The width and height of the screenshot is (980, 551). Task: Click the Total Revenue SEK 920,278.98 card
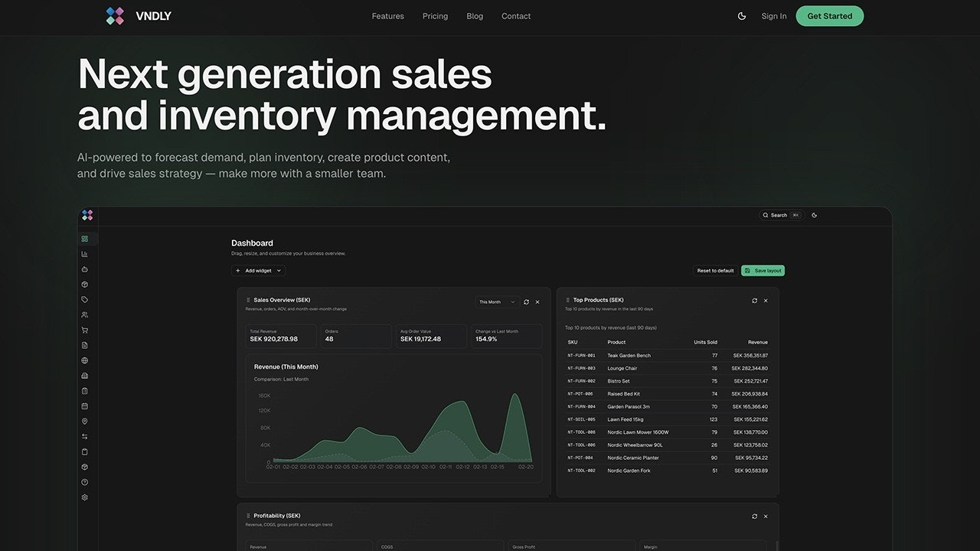coord(280,336)
